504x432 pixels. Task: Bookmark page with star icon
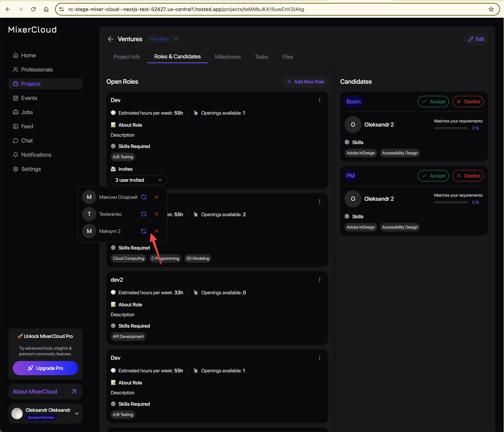click(491, 9)
